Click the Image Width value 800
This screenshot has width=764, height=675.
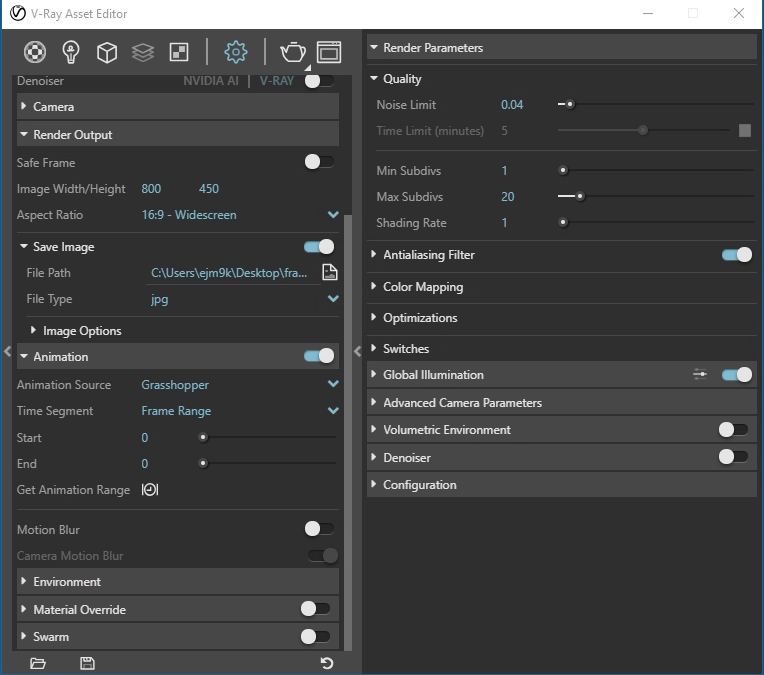point(151,189)
